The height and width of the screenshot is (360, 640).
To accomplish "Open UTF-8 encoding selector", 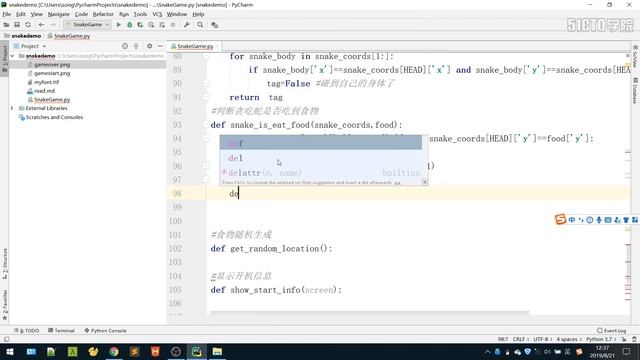I will pyautogui.click(x=543, y=339).
